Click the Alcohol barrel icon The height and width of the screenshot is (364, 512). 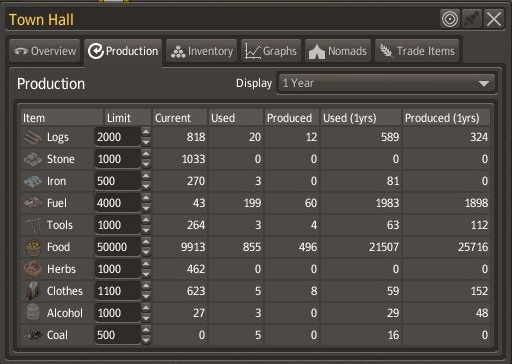pyautogui.click(x=33, y=313)
